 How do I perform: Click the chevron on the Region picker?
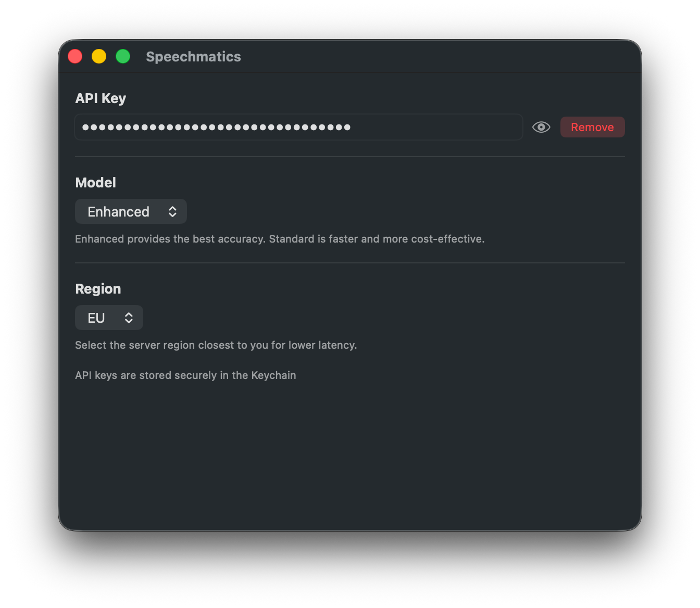click(129, 318)
